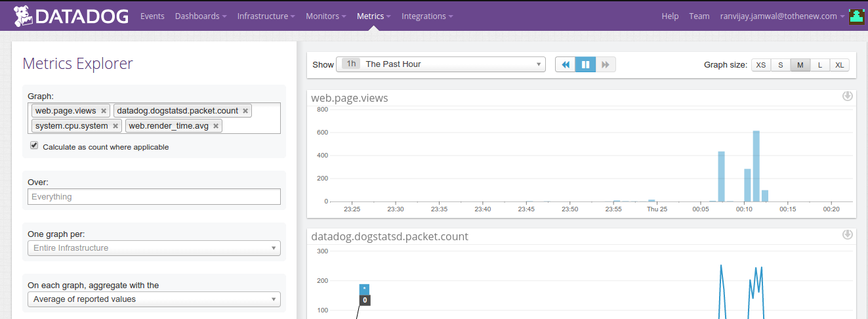Click the user avatar icon

(x=857, y=16)
